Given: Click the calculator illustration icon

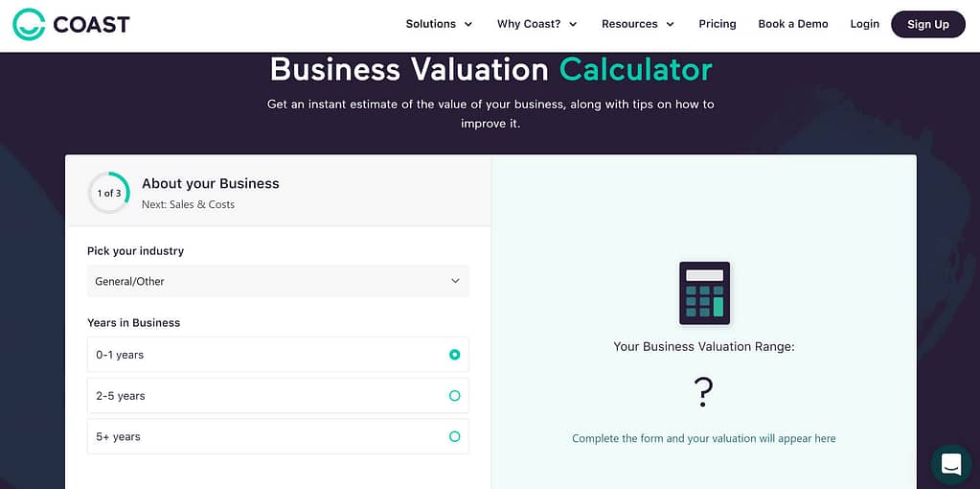Looking at the screenshot, I should [704, 293].
